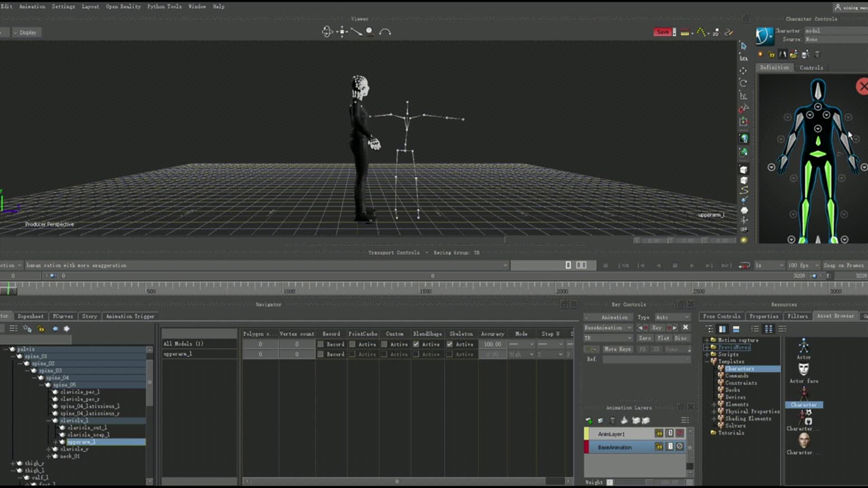Toggle Skeleton Active checkbox in All Models row
The width and height of the screenshot is (868, 488).
coord(450,344)
